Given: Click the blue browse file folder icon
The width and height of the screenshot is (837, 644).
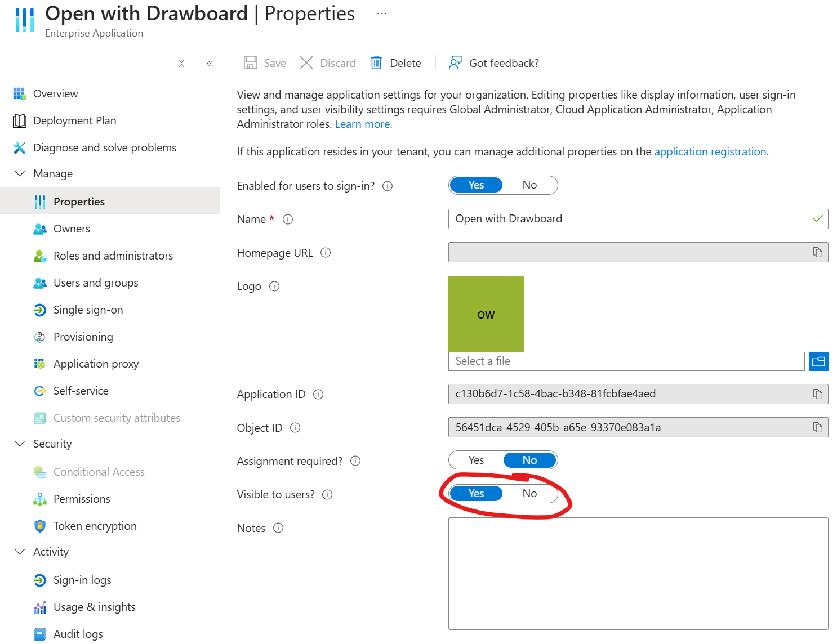Looking at the screenshot, I should pos(818,361).
